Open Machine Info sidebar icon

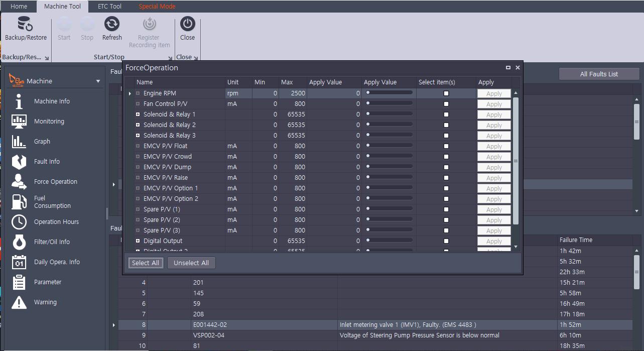click(19, 101)
